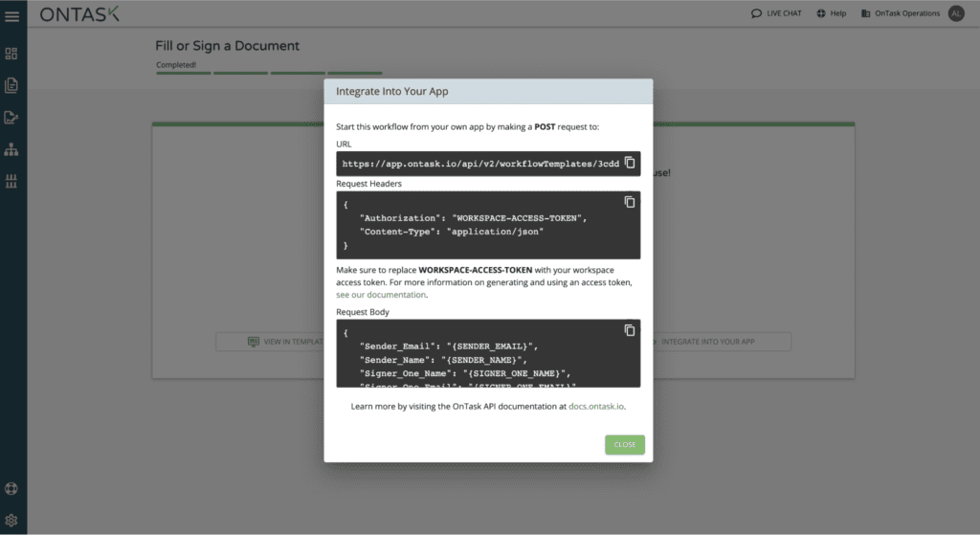Click the 'Completed!' status text
The width and height of the screenshot is (980, 535).
point(176,65)
